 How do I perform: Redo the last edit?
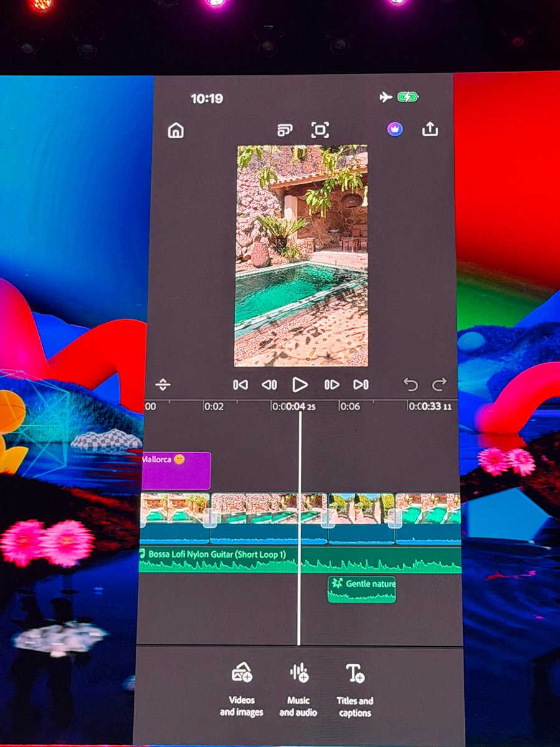tap(439, 385)
